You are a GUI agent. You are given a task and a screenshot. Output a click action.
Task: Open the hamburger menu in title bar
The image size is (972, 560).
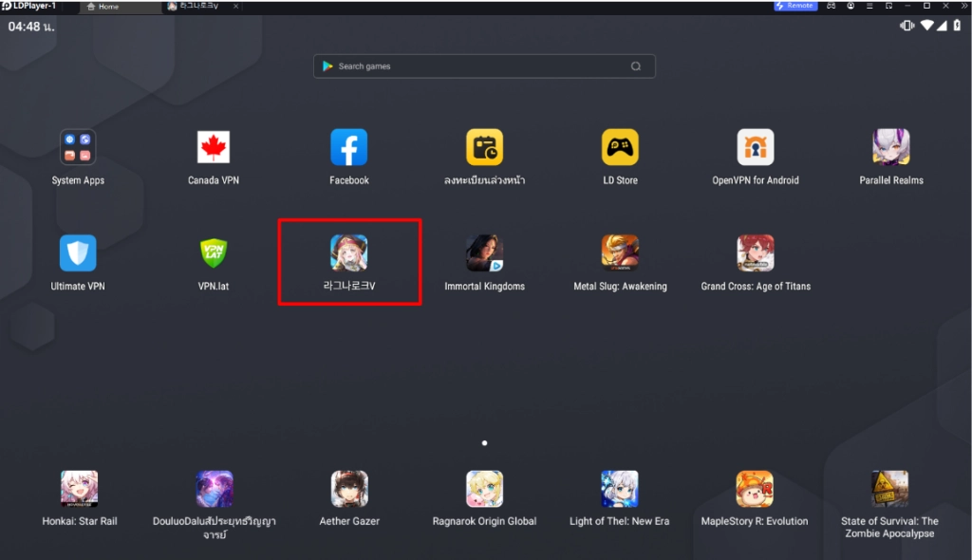(x=869, y=6)
